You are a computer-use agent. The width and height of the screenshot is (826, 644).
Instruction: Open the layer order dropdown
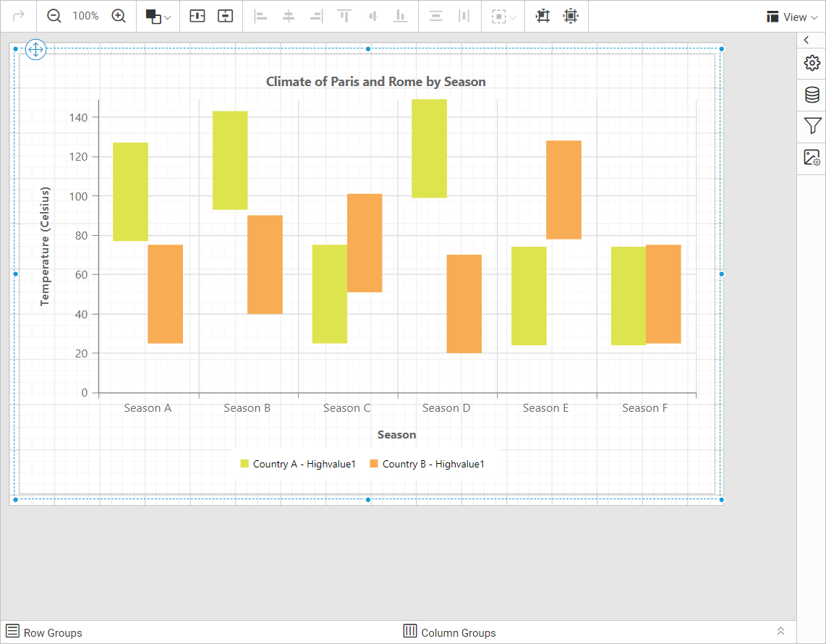click(x=158, y=17)
